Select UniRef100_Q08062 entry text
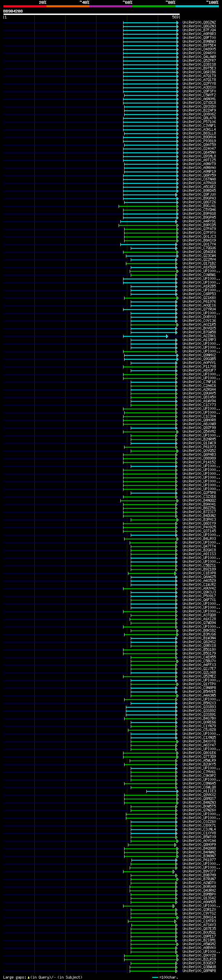Image resolution: width=222 pixels, height=980 pixels. pos(199,114)
